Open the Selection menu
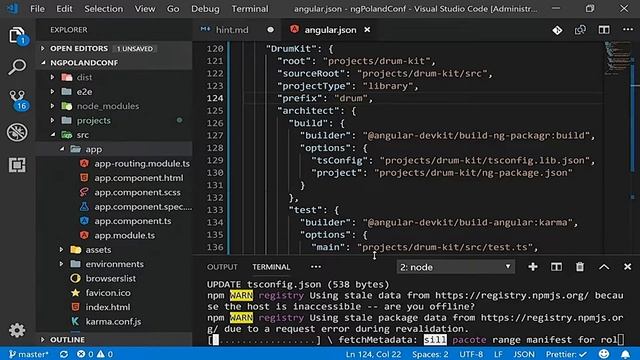Image resolution: width=640 pixels, height=360 pixels. [x=103, y=9]
